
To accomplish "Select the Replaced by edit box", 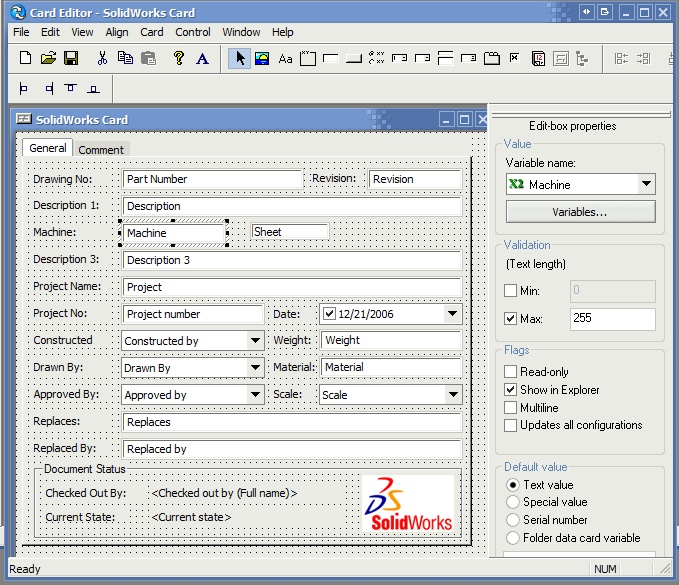I will [292, 449].
